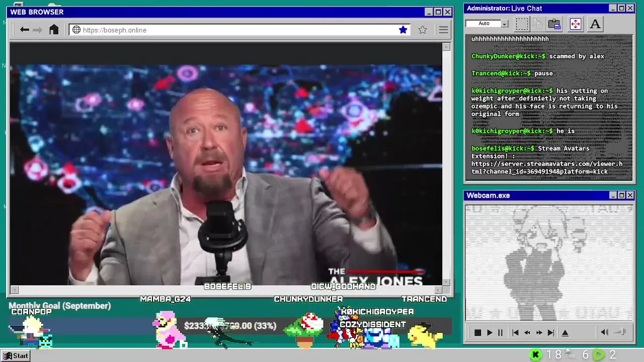Maximize the Live Chat window

point(621,8)
